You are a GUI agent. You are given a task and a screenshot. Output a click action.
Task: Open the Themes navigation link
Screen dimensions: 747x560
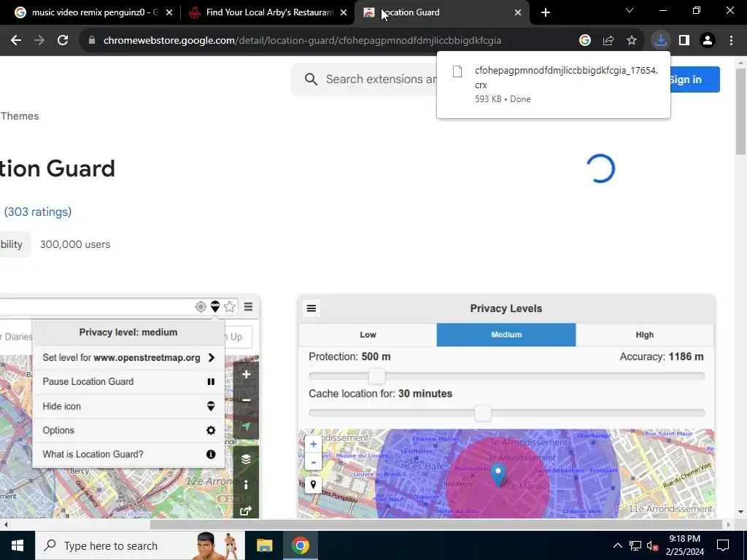[x=20, y=116]
